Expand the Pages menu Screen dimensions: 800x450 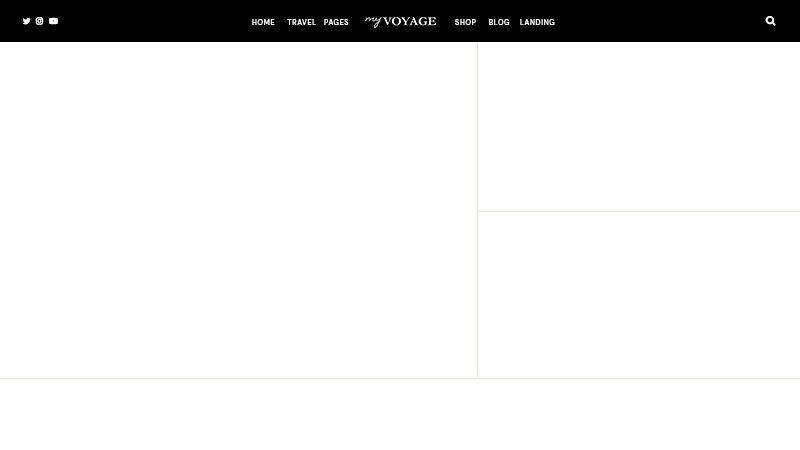(x=336, y=22)
